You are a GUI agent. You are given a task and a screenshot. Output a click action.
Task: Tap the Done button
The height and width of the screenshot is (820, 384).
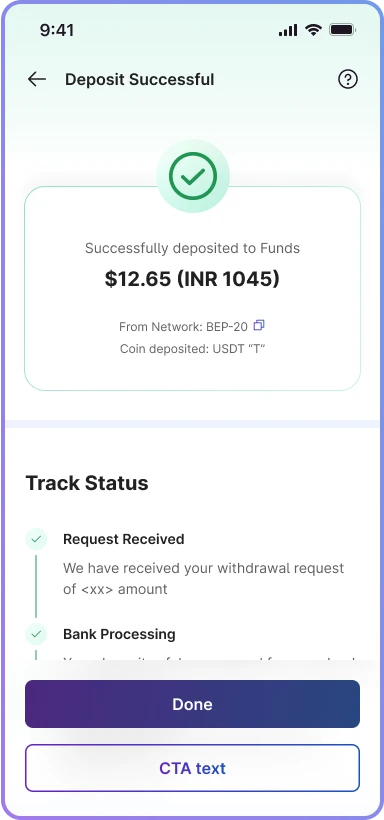coord(193,704)
